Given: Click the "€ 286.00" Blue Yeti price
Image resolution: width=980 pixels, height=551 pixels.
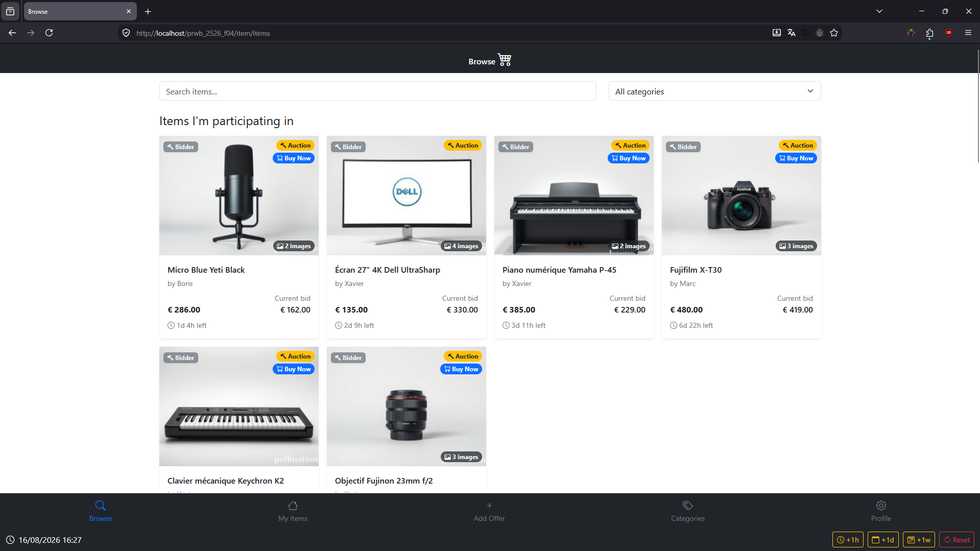Looking at the screenshot, I should [x=184, y=309].
